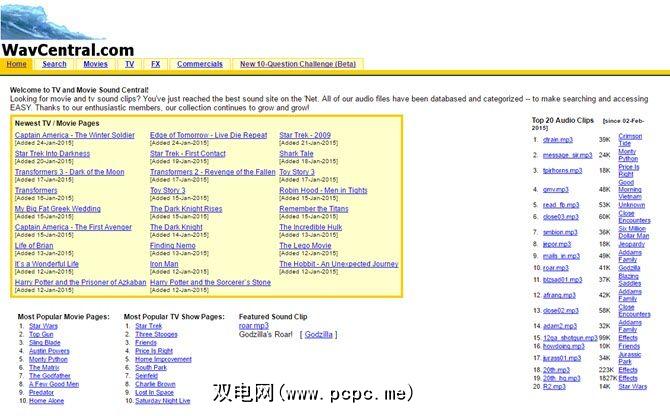Visit The Incredible Hulk page
Viewport: 670px width, 416px height.
(311, 227)
